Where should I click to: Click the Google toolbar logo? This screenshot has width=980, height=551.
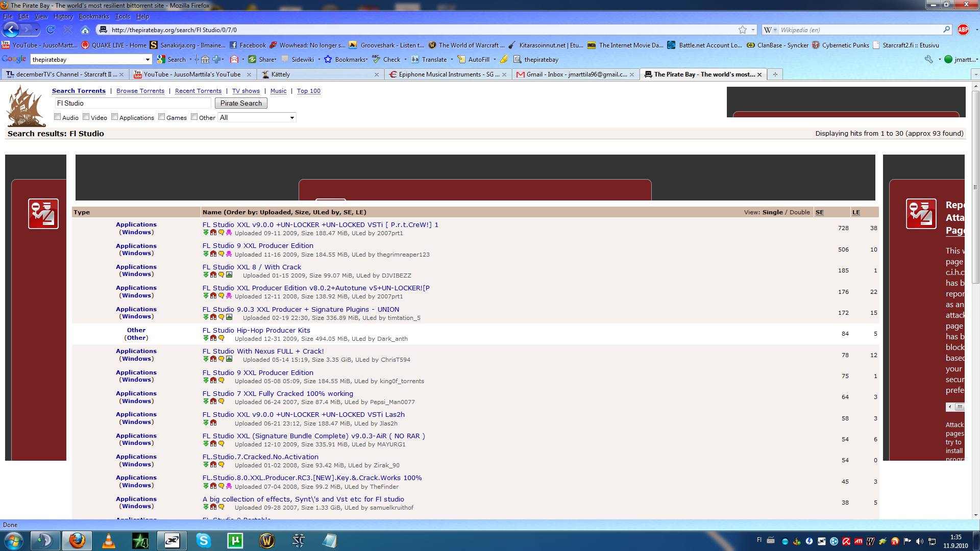coord(14,59)
